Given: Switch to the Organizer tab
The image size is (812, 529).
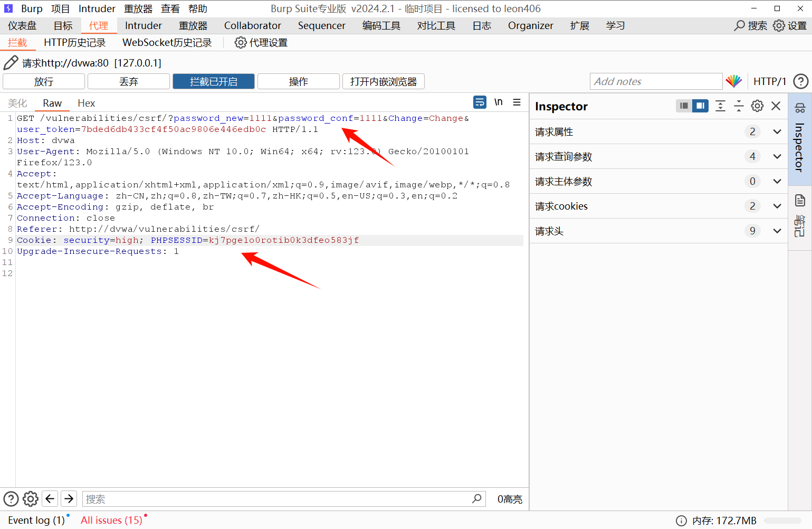Looking at the screenshot, I should tap(531, 25).
